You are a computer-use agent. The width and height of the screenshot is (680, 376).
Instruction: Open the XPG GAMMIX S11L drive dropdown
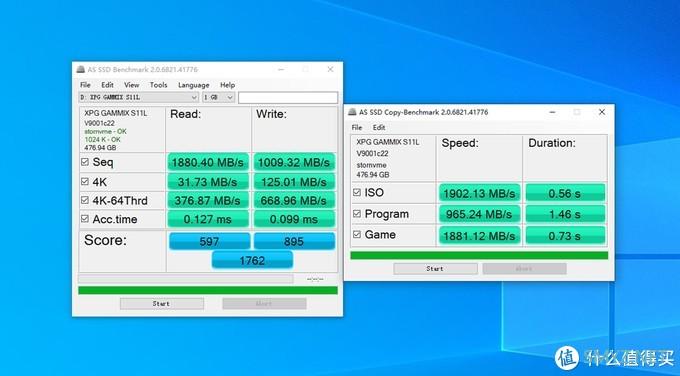pyautogui.click(x=139, y=98)
